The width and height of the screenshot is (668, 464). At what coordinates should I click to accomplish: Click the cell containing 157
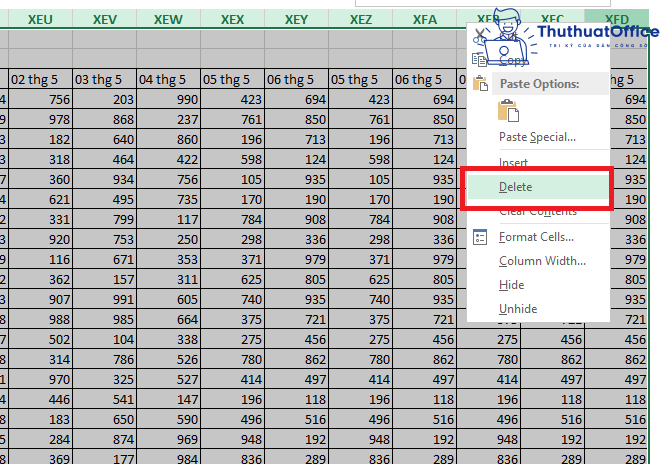pos(105,280)
